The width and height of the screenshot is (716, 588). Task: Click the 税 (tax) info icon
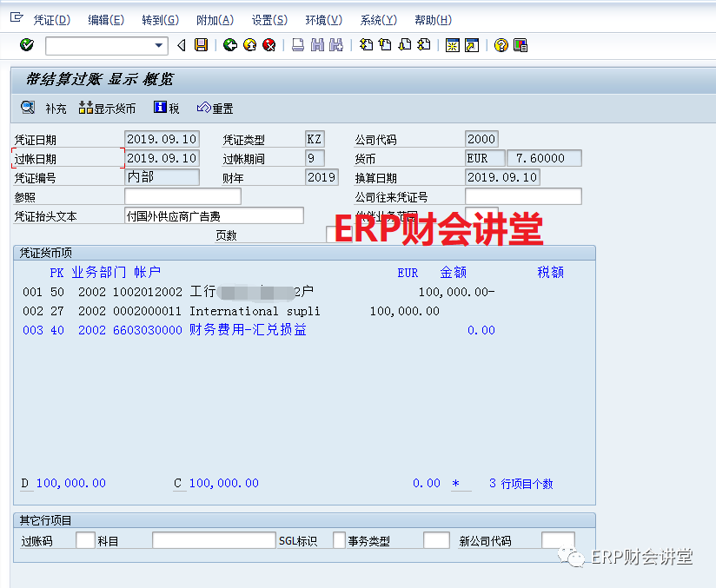(x=166, y=108)
